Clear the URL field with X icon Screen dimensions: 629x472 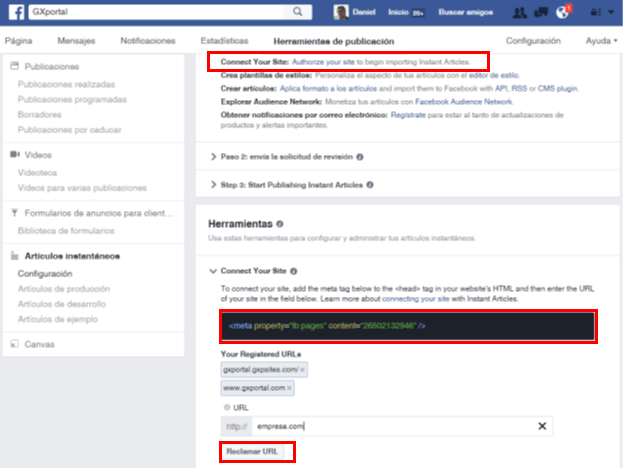click(542, 427)
